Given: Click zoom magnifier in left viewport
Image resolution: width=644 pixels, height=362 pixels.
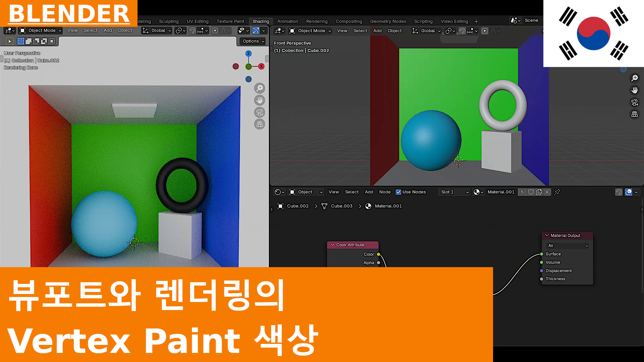Looking at the screenshot, I should pyautogui.click(x=260, y=88).
